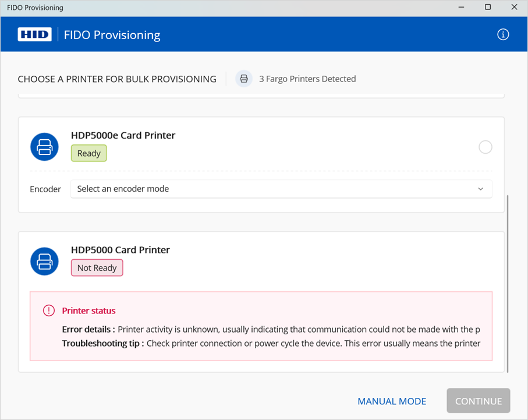Viewport: 528px width, 420px height.
Task: Minimize the FIDO Provisioning window
Action: pos(461,8)
